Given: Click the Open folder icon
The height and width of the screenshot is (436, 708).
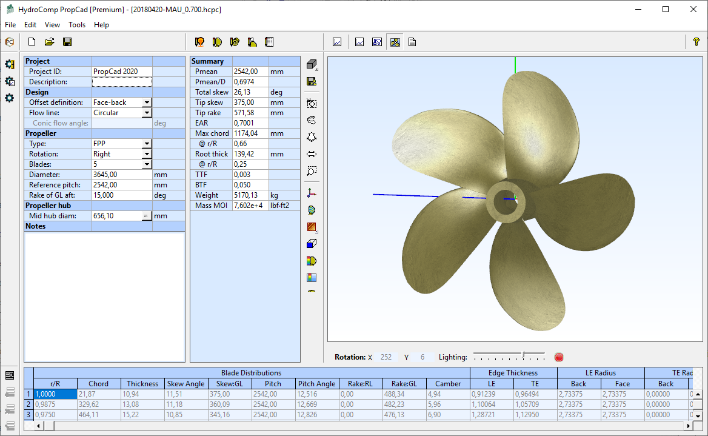Looking at the screenshot, I should pyautogui.click(x=49, y=42).
